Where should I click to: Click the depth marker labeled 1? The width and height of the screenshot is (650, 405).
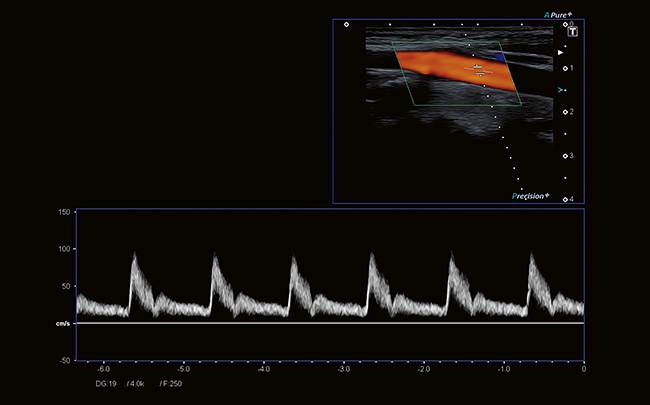(x=566, y=68)
